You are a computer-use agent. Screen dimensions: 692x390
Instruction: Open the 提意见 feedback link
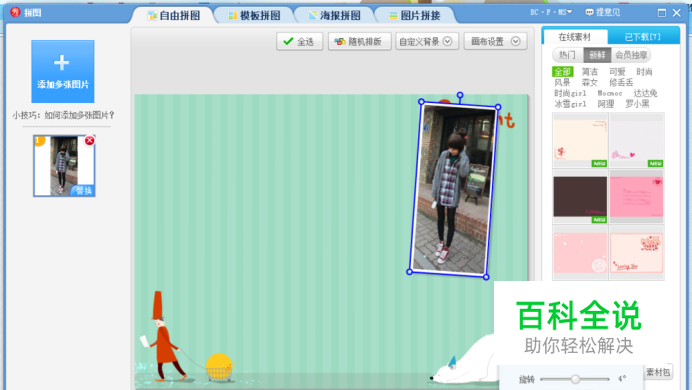pyautogui.click(x=603, y=12)
